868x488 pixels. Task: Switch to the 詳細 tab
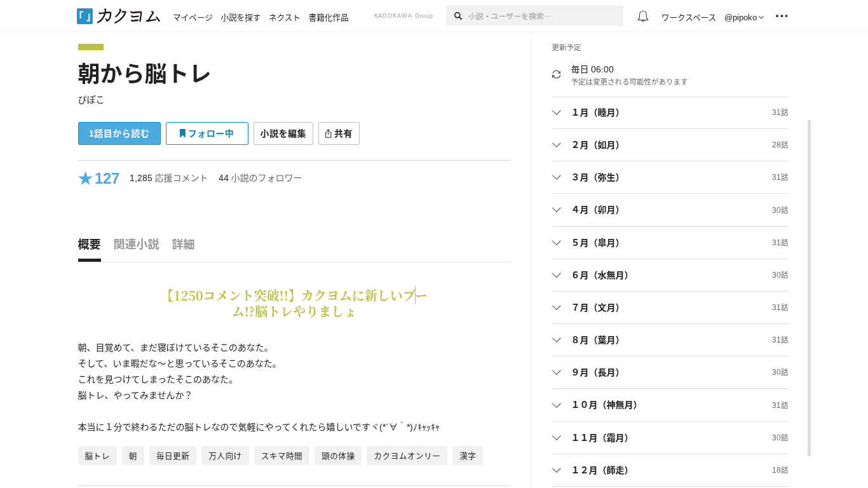pyautogui.click(x=183, y=245)
